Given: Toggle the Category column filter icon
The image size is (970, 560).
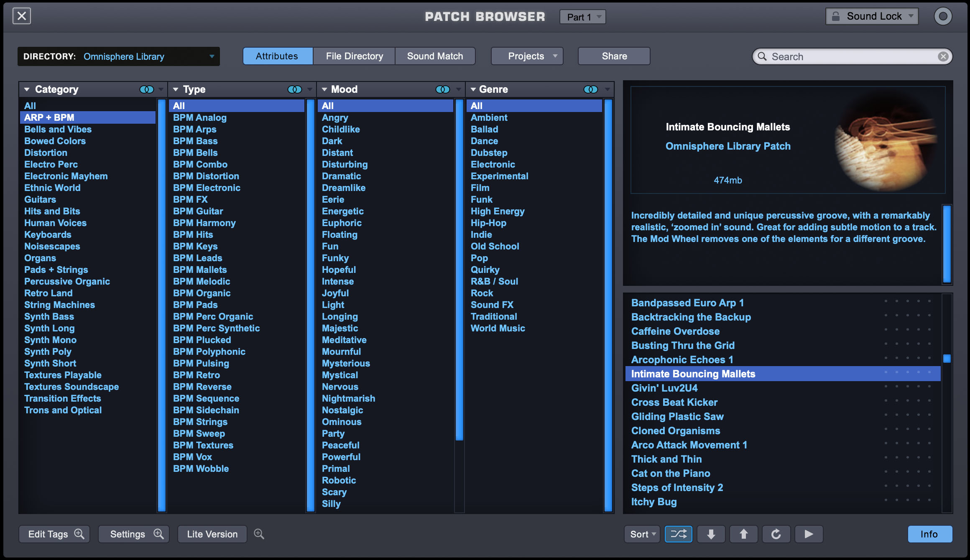Looking at the screenshot, I should (x=146, y=89).
